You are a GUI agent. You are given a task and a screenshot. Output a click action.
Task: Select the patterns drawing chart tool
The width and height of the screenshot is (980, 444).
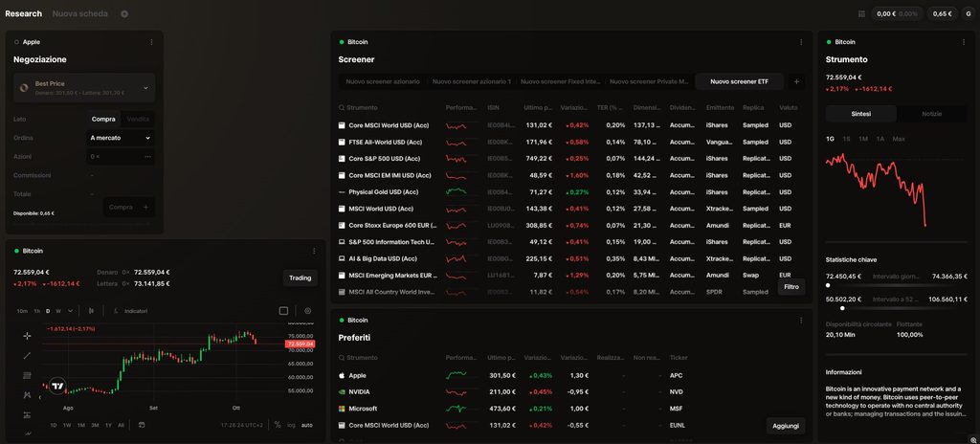click(27, 394)
